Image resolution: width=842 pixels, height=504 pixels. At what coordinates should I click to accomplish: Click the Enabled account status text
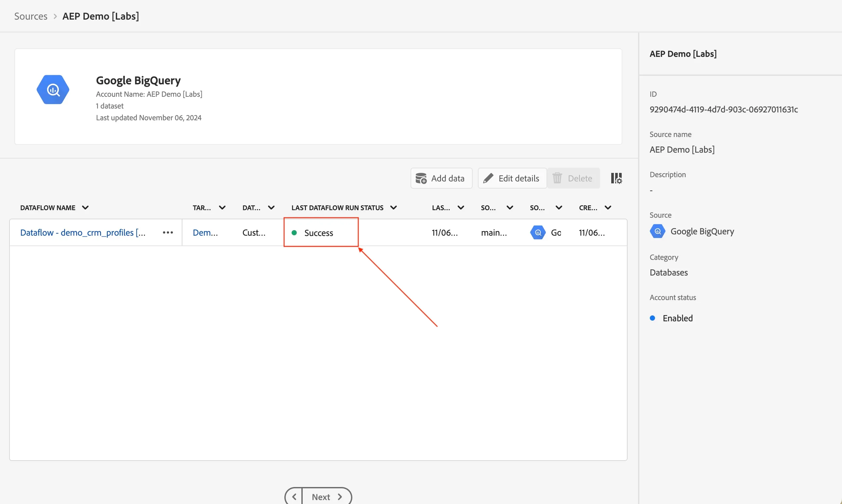click(x=678, y=318)
